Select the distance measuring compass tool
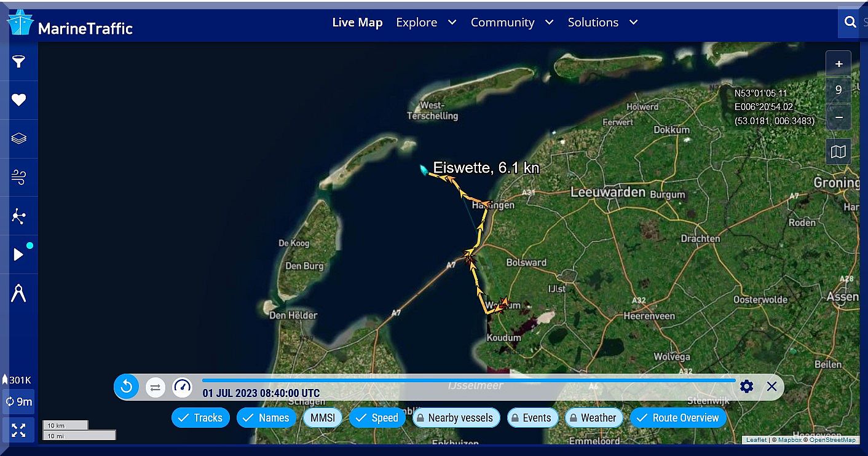Screen dimensions: 868x456 point(19,294)
